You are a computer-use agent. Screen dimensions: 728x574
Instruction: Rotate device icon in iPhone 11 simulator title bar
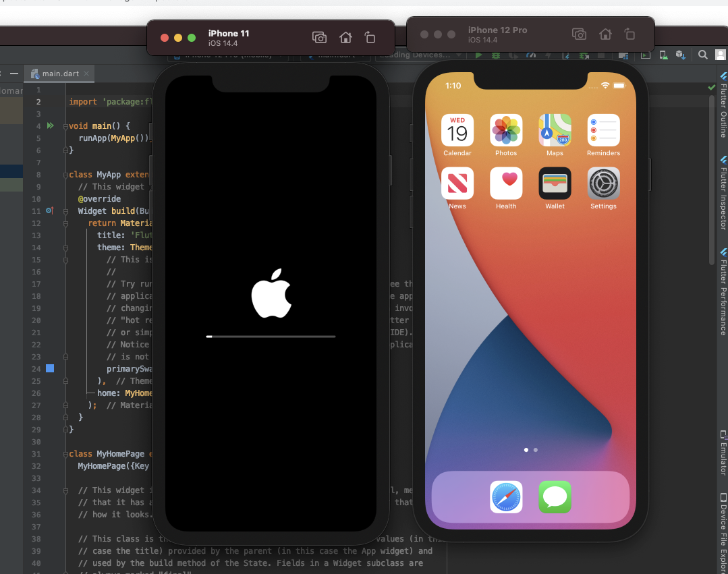point(370,37)
